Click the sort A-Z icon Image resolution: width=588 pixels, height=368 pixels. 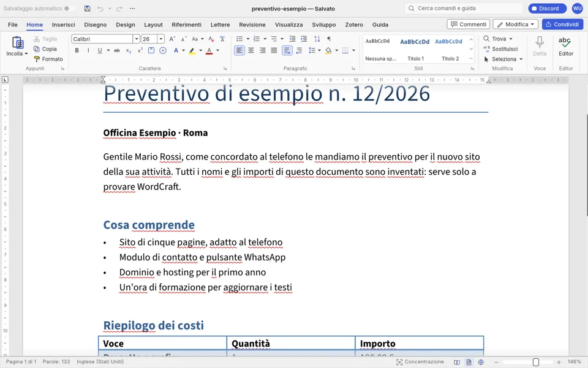coord(317,39)
